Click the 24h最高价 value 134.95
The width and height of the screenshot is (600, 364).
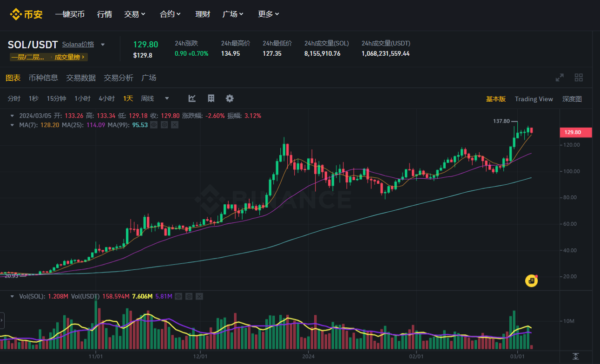click(x=231, y=53)
